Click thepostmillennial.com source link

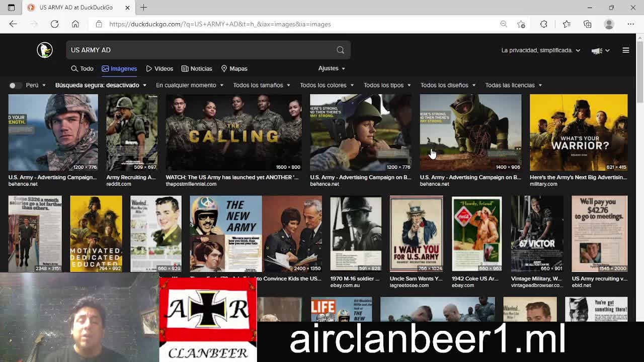click(191, 184)
